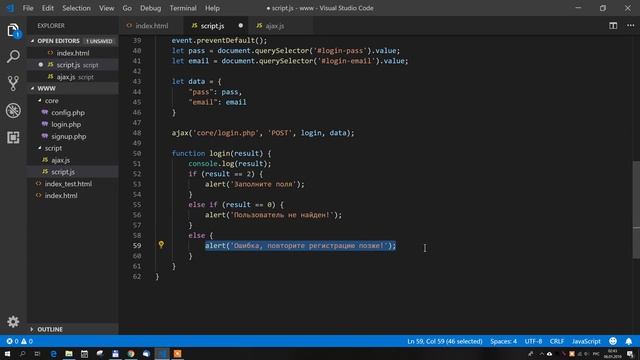Open File Explorer from taskbar

[69, 354]
